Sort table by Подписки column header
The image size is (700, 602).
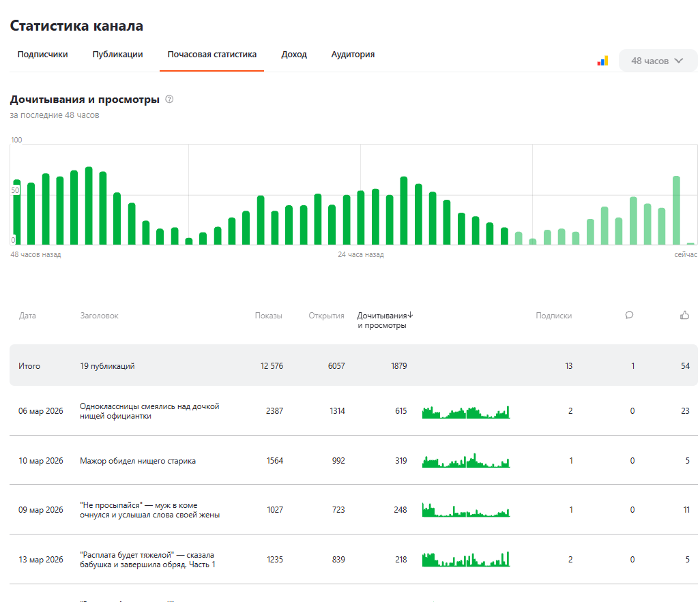[553, 316]
